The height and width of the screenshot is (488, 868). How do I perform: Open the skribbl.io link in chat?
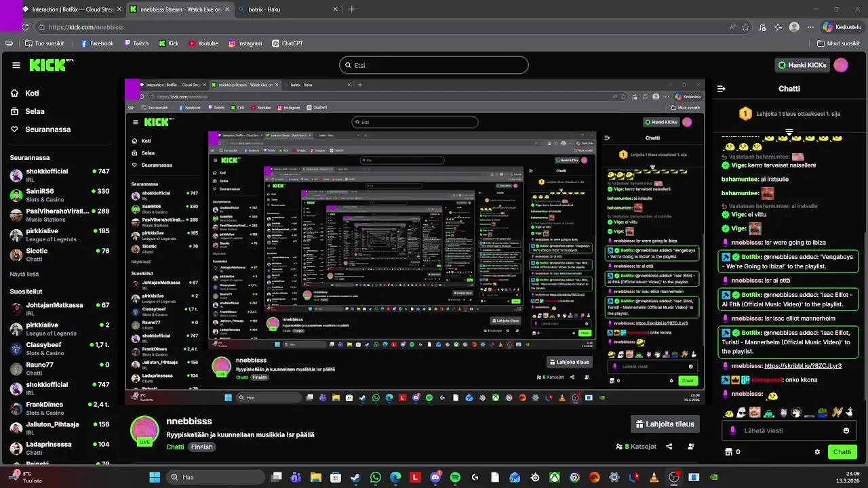tap(803, 366)
